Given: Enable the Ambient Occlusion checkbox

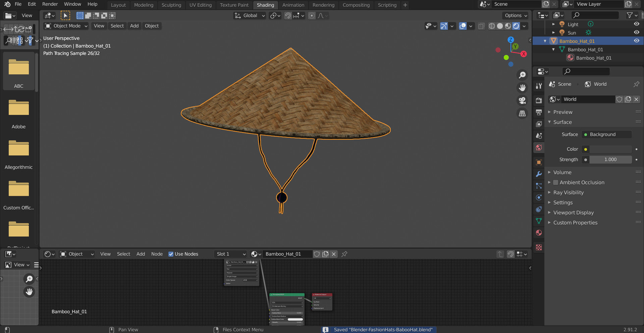Looking at the screenshot, I should tap(555, 182).
